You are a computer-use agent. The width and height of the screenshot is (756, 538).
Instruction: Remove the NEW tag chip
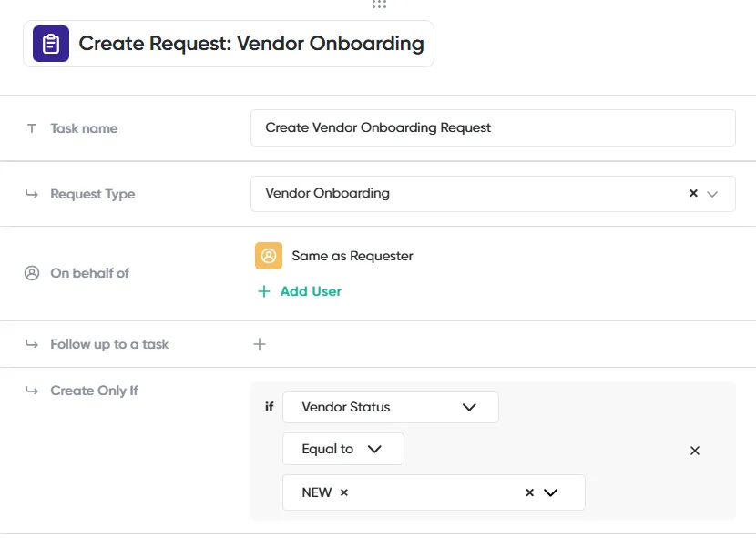point(343,492)
